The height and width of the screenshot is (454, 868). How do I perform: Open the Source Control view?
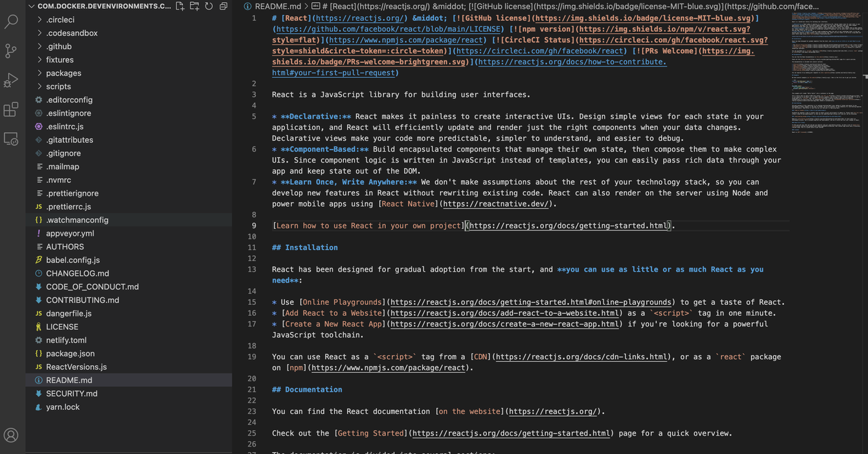12,51
